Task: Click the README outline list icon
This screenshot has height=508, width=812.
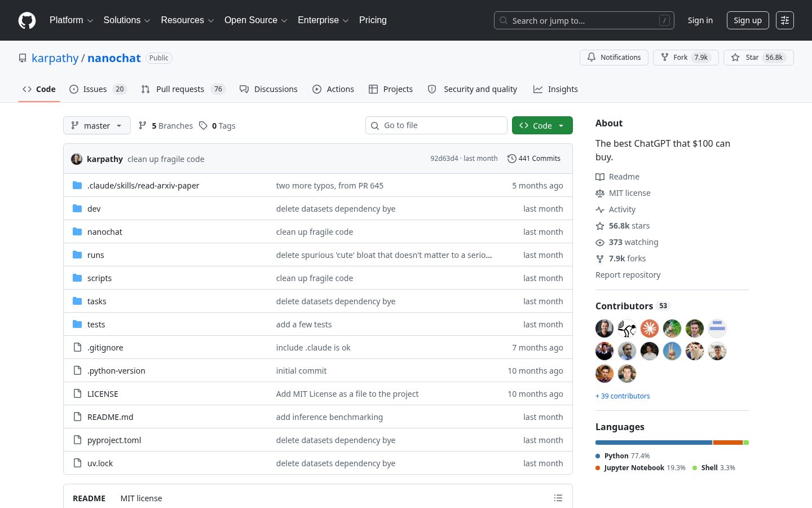Action: [x=558, y=498]
